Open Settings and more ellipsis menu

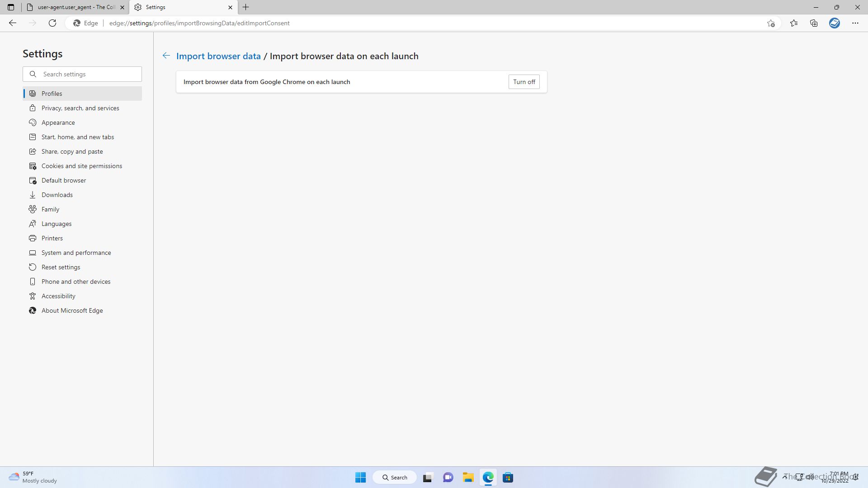click(855, 23)
